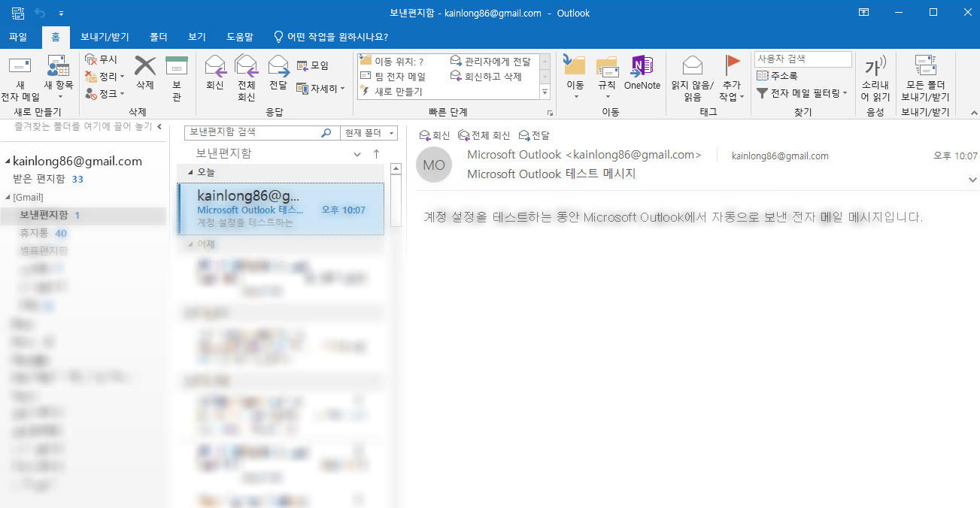Open the 자세히 more options dropdown

click(320, 89)
